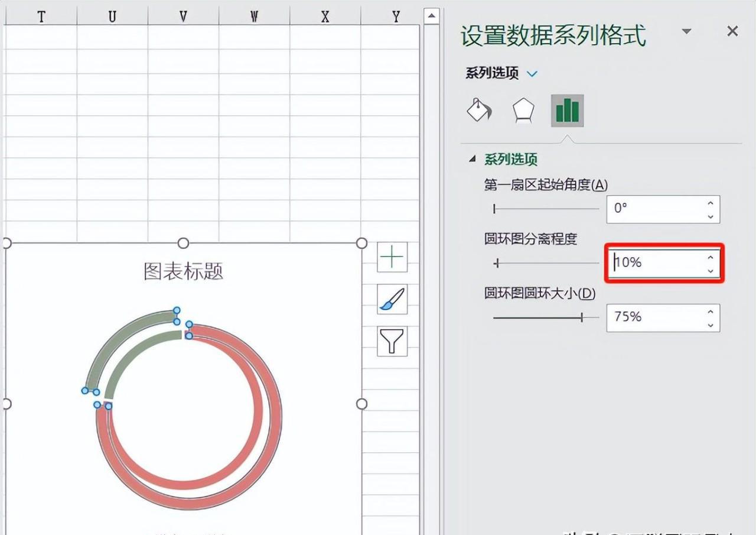Close the 设置数据系列格式 pane
This screenshot has height=535, width=756.
pyautogui.click(x=732, y=31)
